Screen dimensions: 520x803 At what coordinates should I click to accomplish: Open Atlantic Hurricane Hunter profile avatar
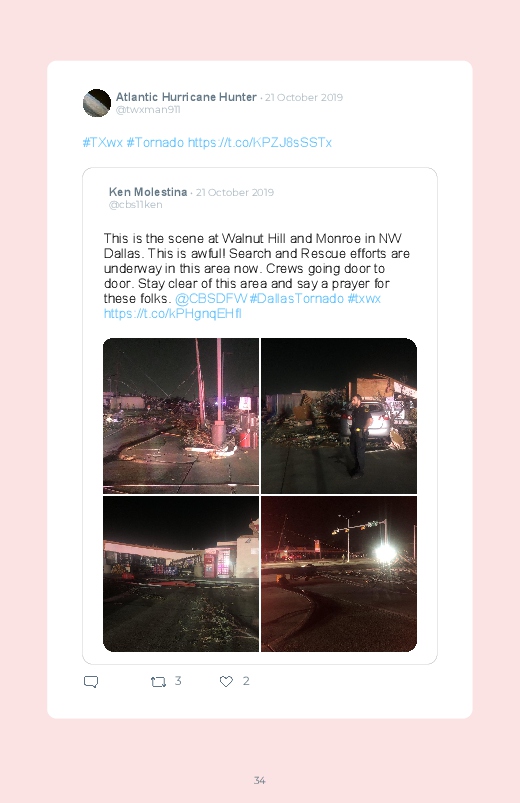tap(97, 103)
